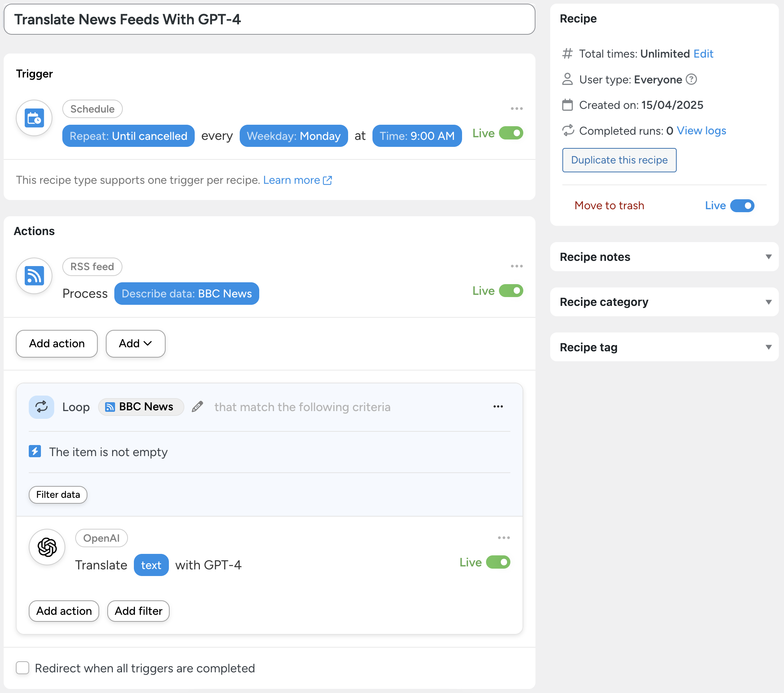Click the Schedule calendar trigger icon

pos(34,118)
